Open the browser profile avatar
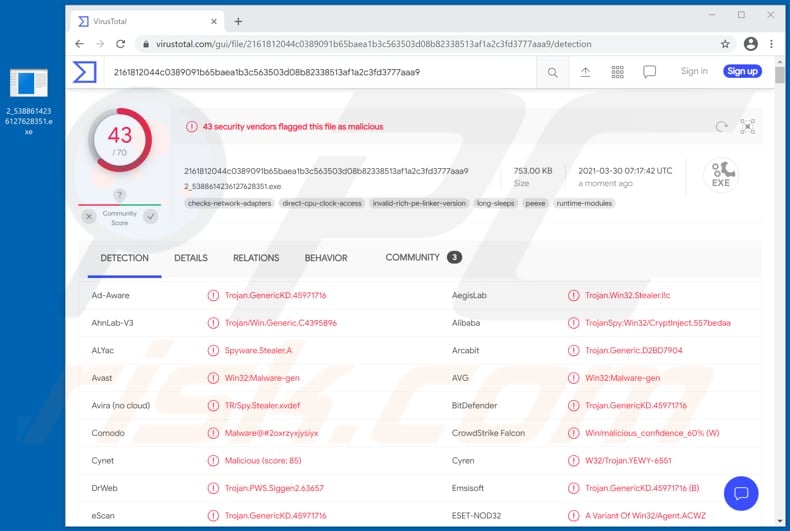The height and width of the screenshot is (531, 790). pos(751,44)
